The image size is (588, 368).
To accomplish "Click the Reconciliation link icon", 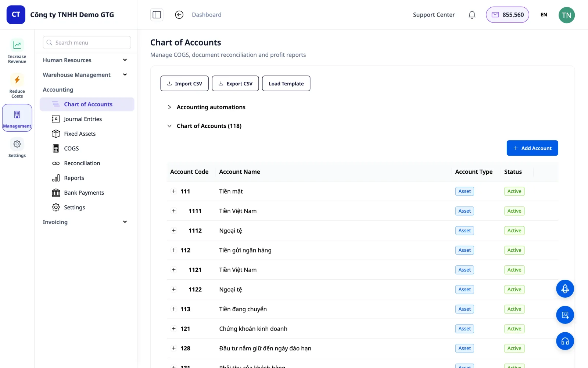I will tap(56, 163).
